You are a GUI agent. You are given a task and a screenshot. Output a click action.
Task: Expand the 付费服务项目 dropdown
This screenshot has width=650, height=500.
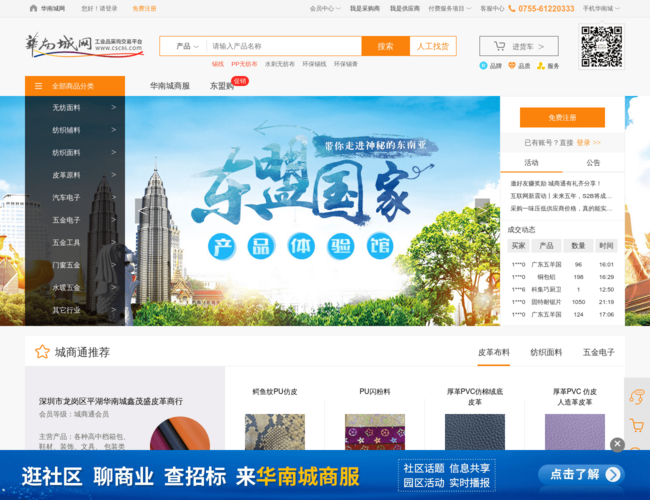(449, 8)
